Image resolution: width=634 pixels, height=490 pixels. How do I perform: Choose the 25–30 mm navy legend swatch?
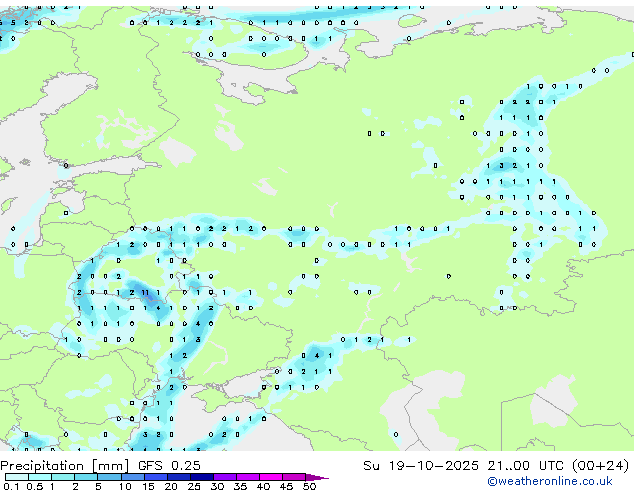(201, 477)
